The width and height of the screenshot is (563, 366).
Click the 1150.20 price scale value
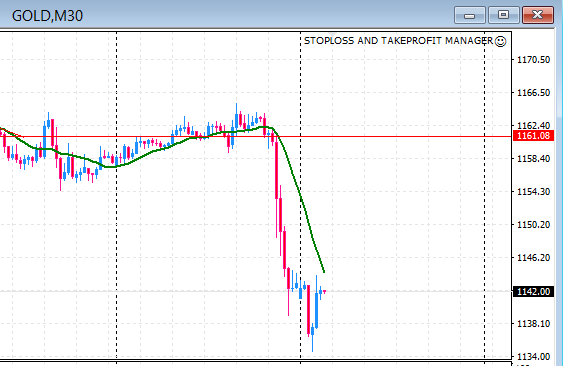coord(533,225)
